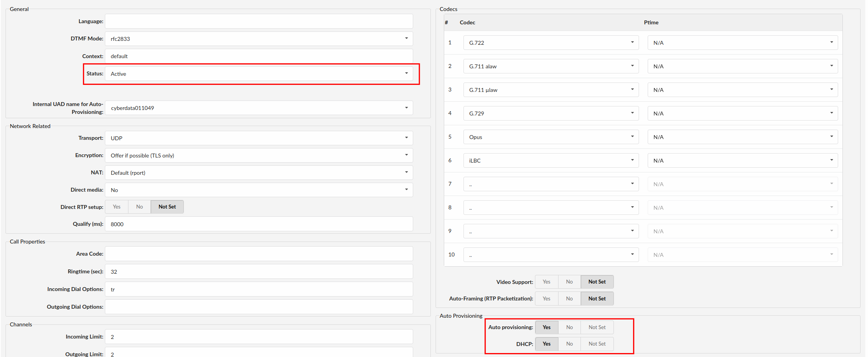Select No for Direct RTP setup

[139, 207]
